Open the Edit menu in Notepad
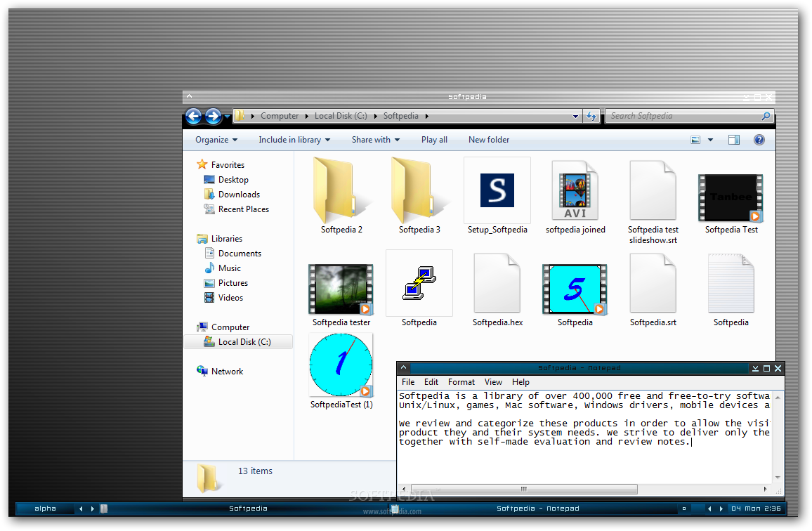The height and width of the screenshot is (531, 812). point(431,382)
